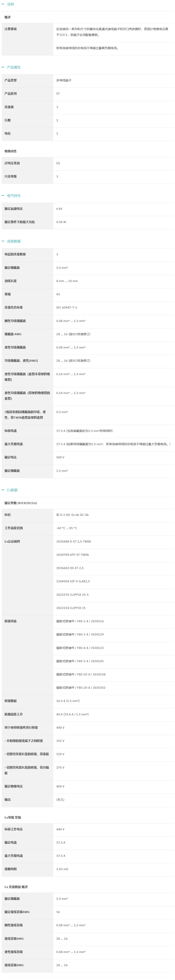Screen dimensions: 175x980
Task: Collapse the 电气特性 section
Action: point(11,196)
